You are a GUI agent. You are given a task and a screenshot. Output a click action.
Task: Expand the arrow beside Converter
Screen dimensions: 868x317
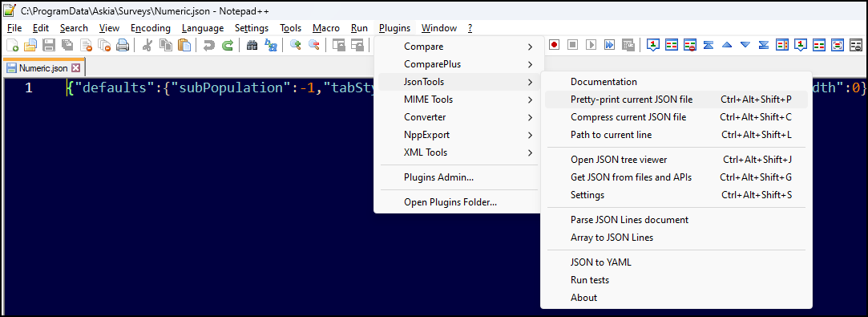point(530,117)
